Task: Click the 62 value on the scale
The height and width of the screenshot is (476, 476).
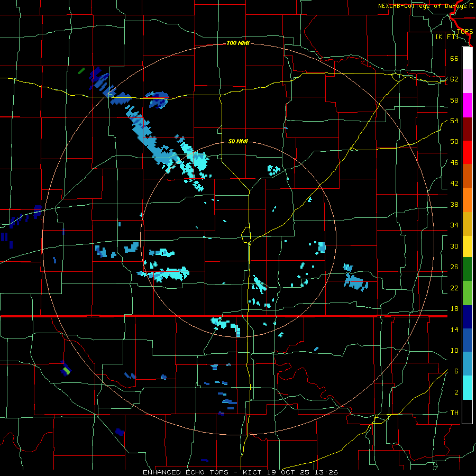Action: (454, 79)
